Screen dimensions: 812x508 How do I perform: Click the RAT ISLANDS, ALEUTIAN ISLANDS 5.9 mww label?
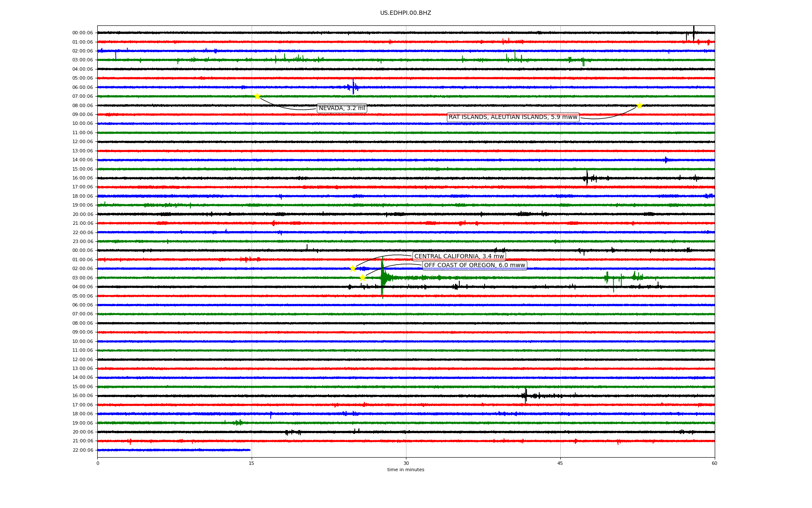[513, 117]
